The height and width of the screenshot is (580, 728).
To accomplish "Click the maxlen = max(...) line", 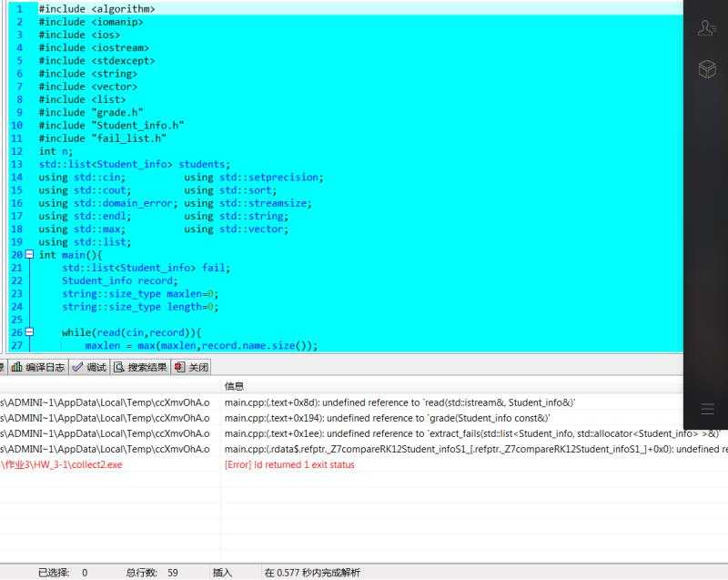I will [x=201, y=345].
